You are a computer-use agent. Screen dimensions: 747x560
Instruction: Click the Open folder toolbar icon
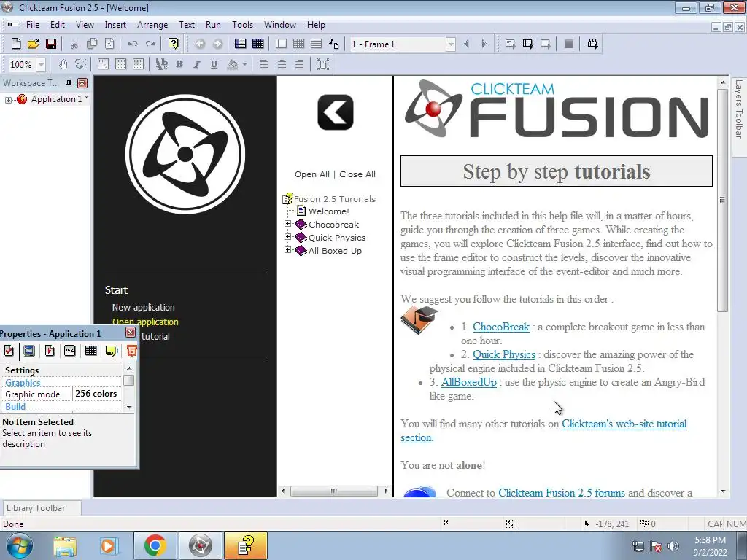(x=34, y=44)
